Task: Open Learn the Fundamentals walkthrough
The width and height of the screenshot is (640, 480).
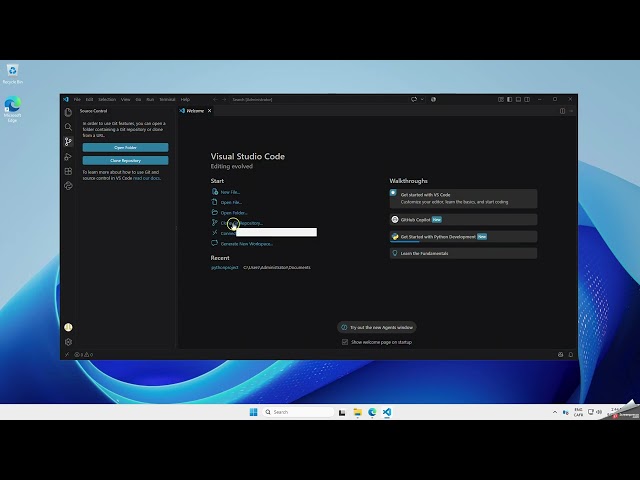Action: [463, 253]
